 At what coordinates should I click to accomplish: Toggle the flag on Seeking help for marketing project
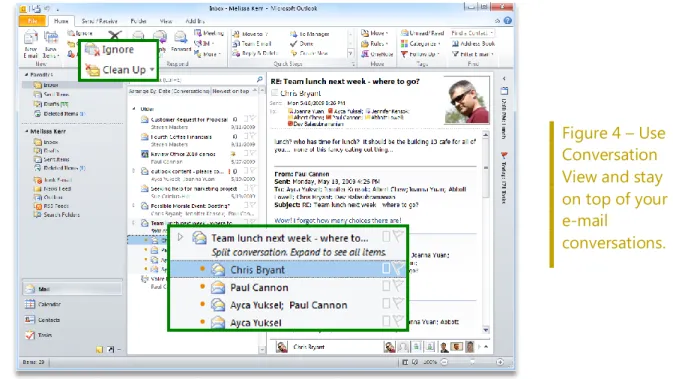coord(254,188)
